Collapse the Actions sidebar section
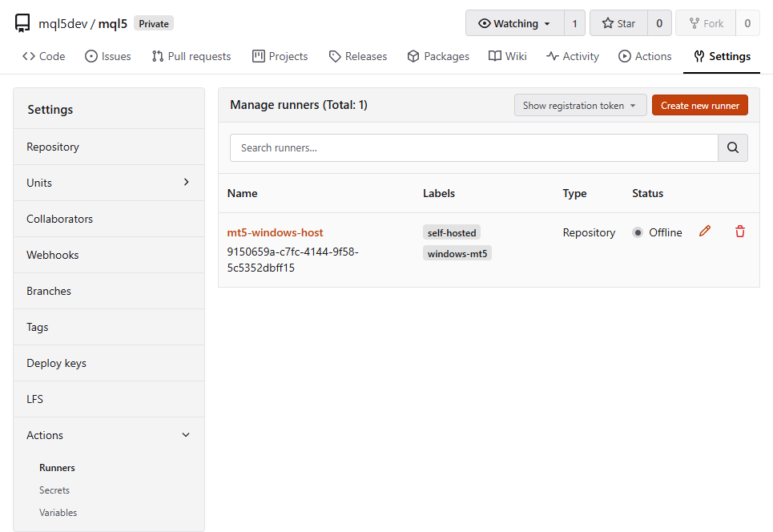 point(109,435)
